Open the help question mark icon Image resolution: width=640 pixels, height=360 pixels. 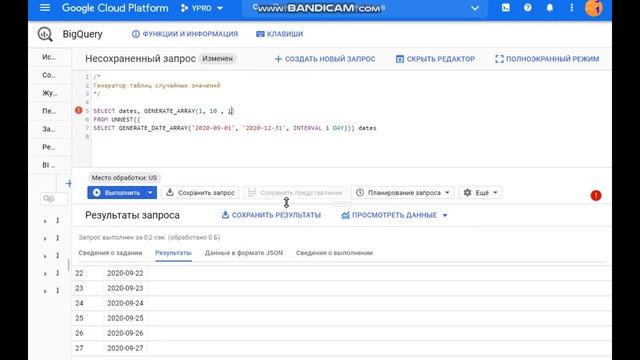point(527,8)
